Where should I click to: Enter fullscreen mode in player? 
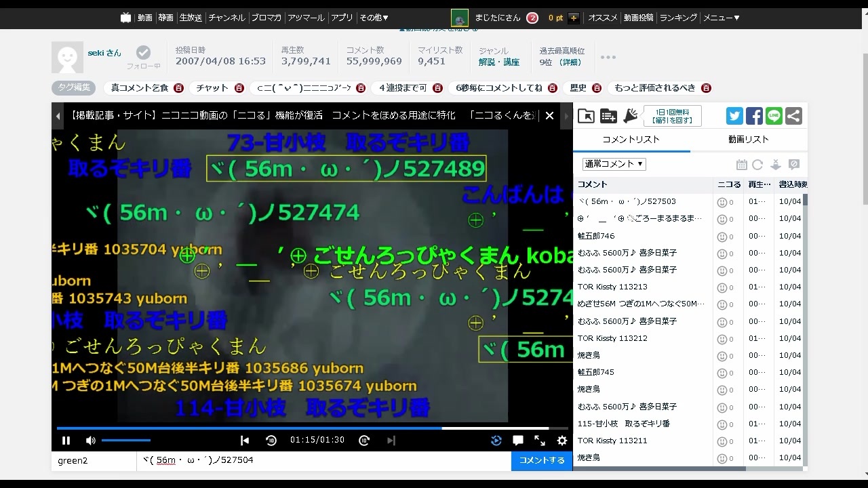click(x=540, y=441)
